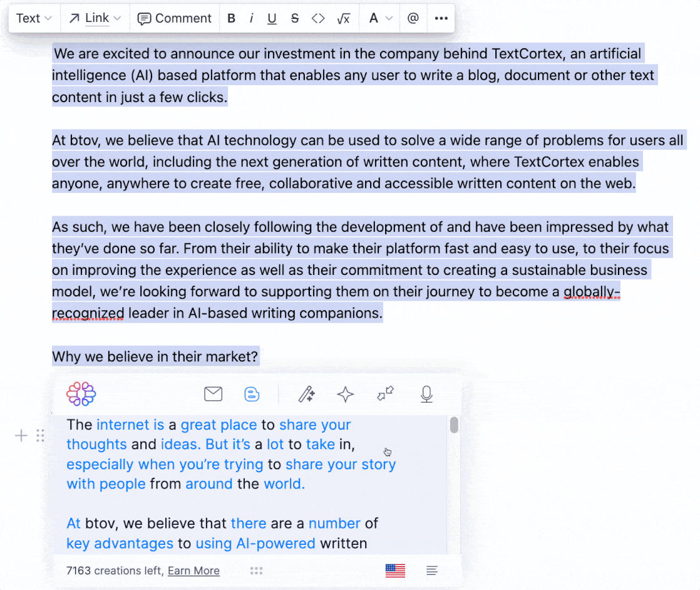Open the more options ellipsis menu
The width and height of the screenshot is (700, 590).
click(441, 18)
